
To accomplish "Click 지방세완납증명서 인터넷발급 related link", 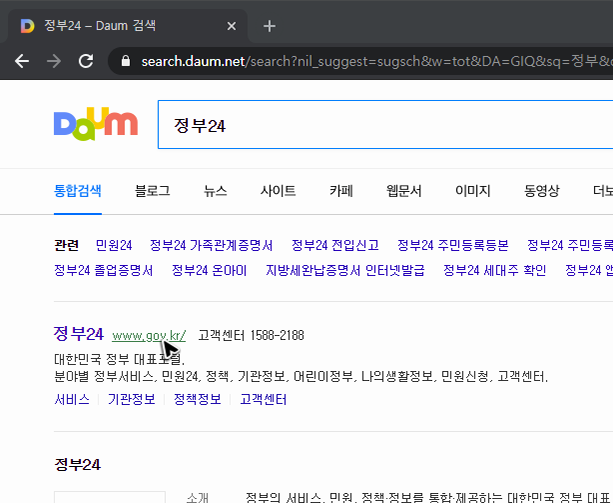I will click(345, 270).
